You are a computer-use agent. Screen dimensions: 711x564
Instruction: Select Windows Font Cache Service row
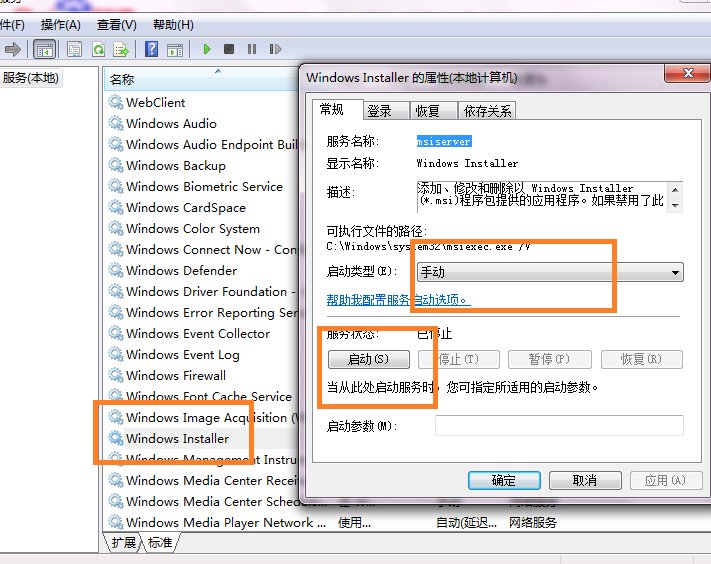click(x=204, y=396)
